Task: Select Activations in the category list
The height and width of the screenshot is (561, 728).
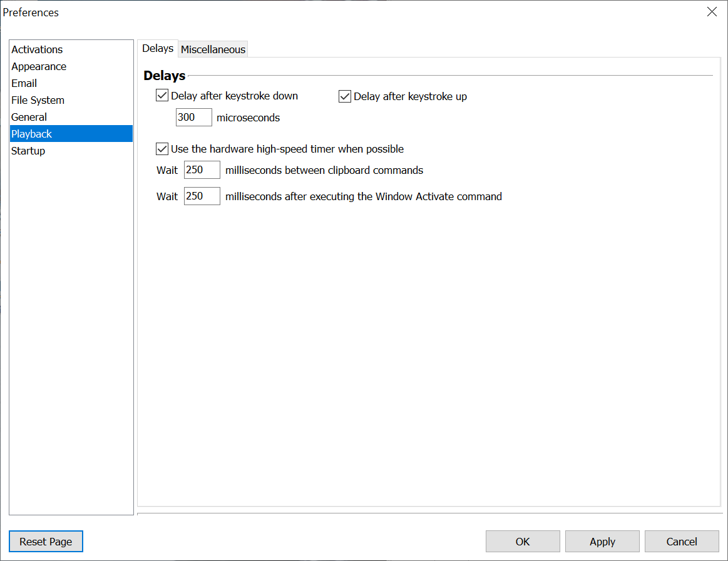Action: coord(37,49)
